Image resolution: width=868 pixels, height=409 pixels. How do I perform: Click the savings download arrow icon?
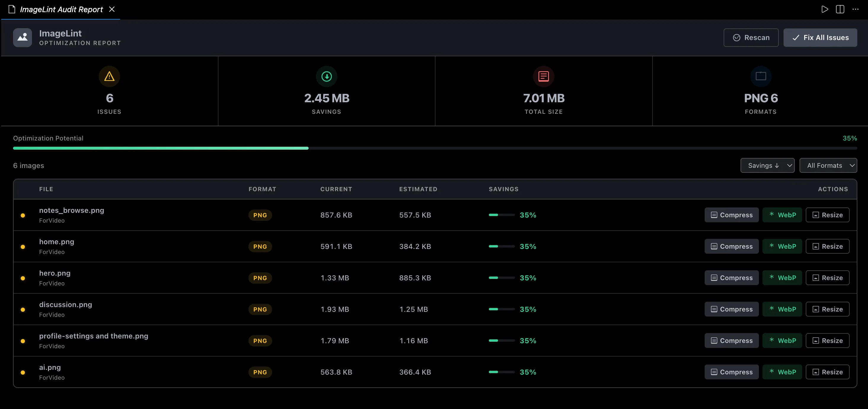click(326, 76)
